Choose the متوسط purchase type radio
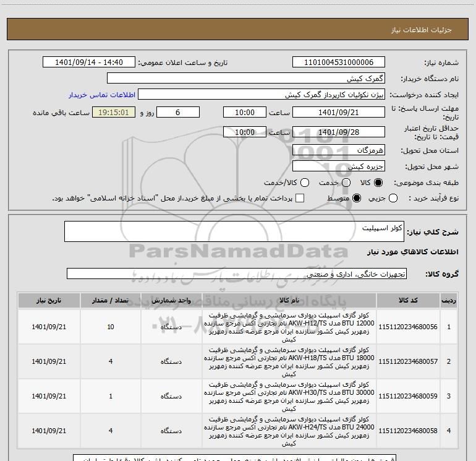Screen dimensions: 476x461 (x=357, y=198)
